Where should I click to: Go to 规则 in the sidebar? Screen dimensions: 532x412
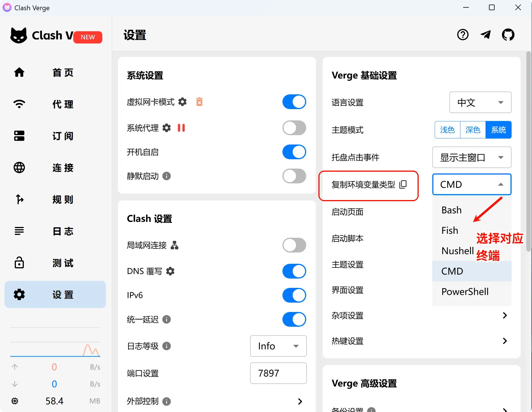coord(55,199)
